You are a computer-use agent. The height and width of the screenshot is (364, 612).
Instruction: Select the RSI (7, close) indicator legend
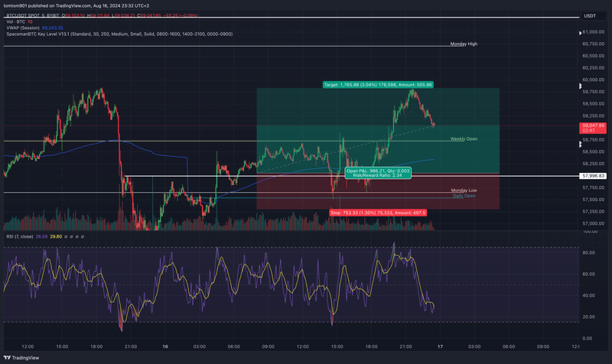pyautogui.click(x=20, y=236)
